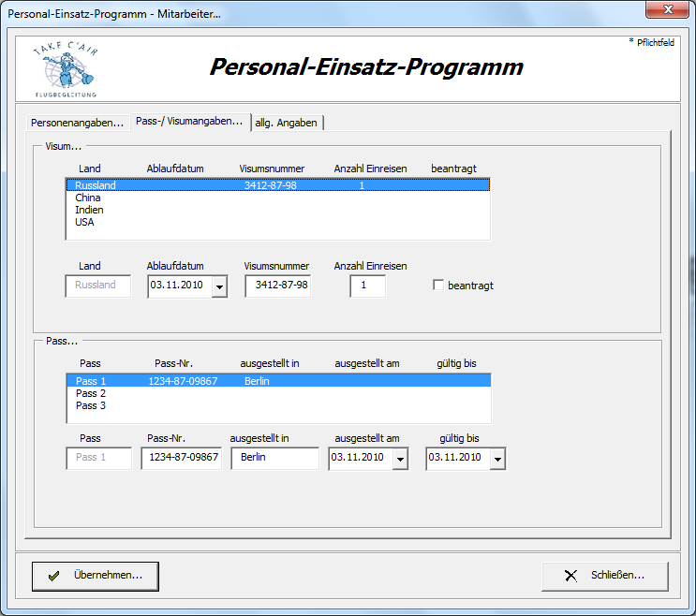The height and width of the screenshot is (616, 696).
Task: Select China in the visa list
Action: tap(88, 198)
